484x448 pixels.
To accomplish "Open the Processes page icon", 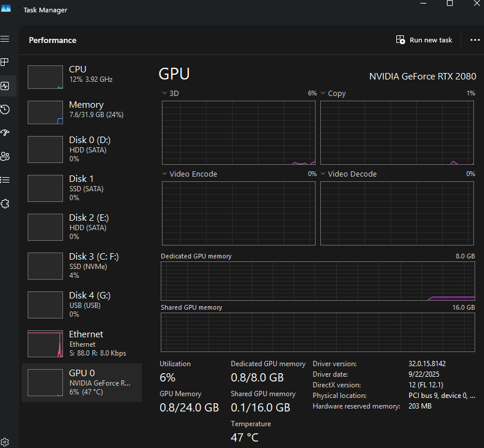I will [5, 62].
